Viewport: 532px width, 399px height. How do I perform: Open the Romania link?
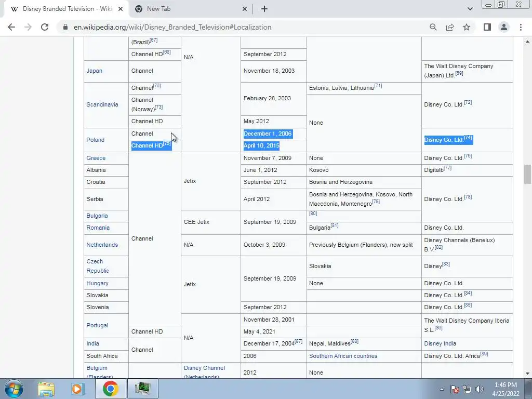click(98, 228)
